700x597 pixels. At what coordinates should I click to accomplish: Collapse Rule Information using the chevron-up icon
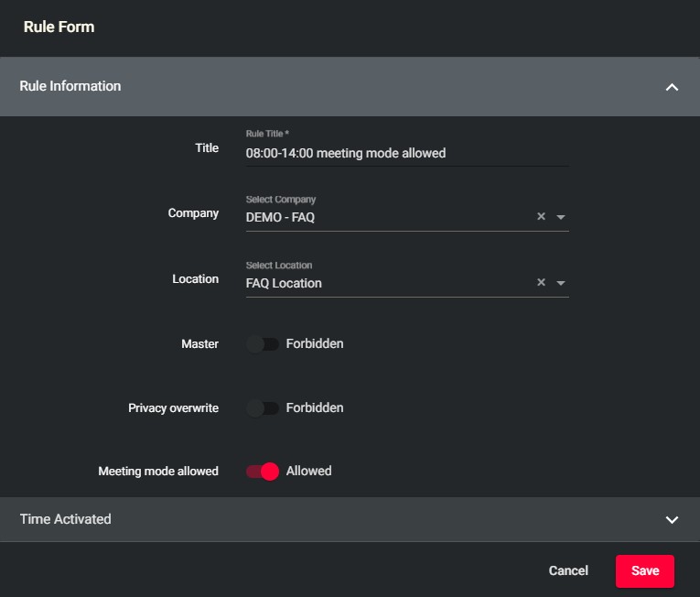[672, 87]
